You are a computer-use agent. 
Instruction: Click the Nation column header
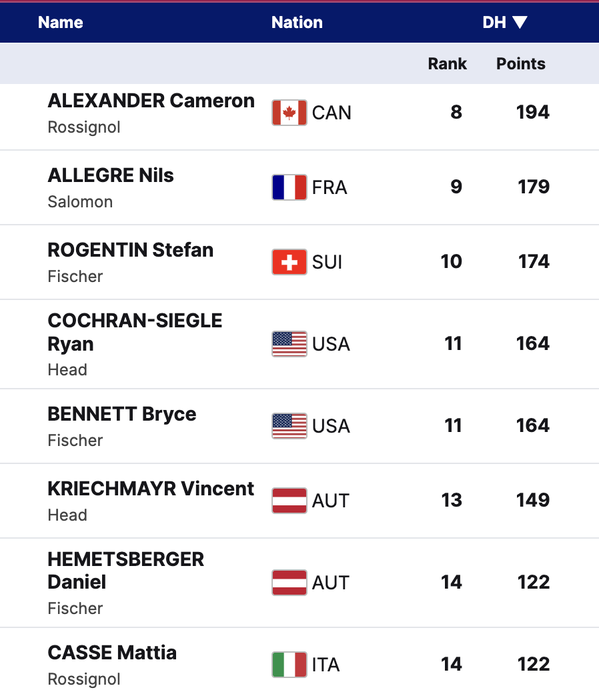click(x=297, y=23)
